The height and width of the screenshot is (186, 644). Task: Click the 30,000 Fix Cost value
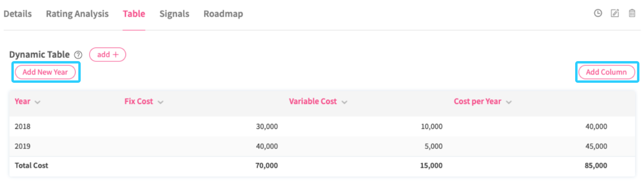tap(267, 126)
